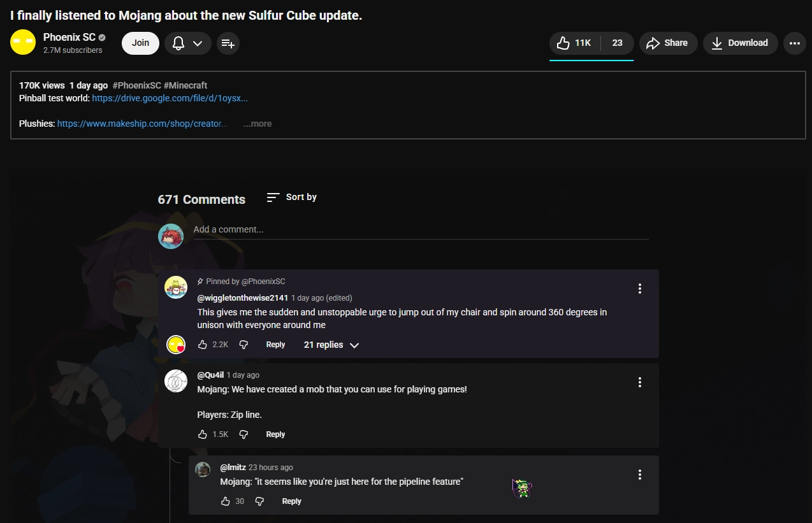
Task: Click the Join button for channel membership
Action: tap(140, 43)
